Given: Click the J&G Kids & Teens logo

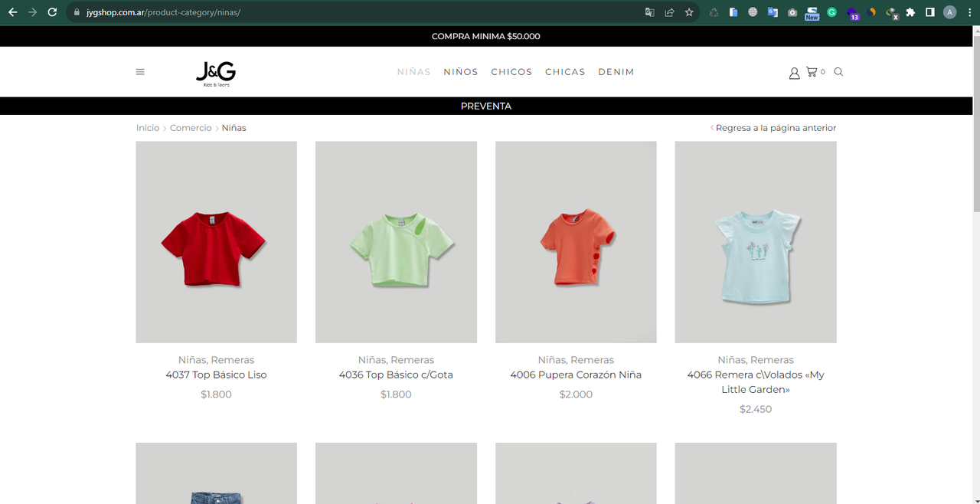Looking at the screenshot, I should coord(216,74).
